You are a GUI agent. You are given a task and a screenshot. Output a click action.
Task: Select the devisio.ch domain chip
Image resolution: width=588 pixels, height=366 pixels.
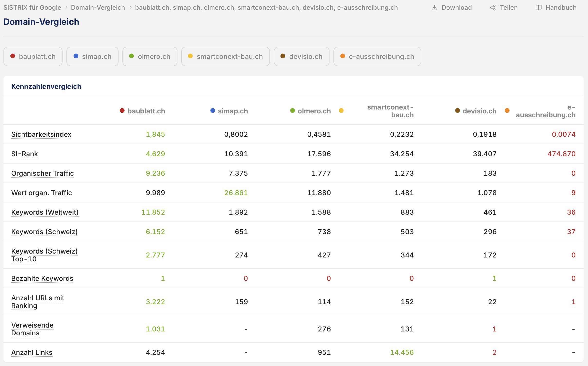tap(302, 56)
